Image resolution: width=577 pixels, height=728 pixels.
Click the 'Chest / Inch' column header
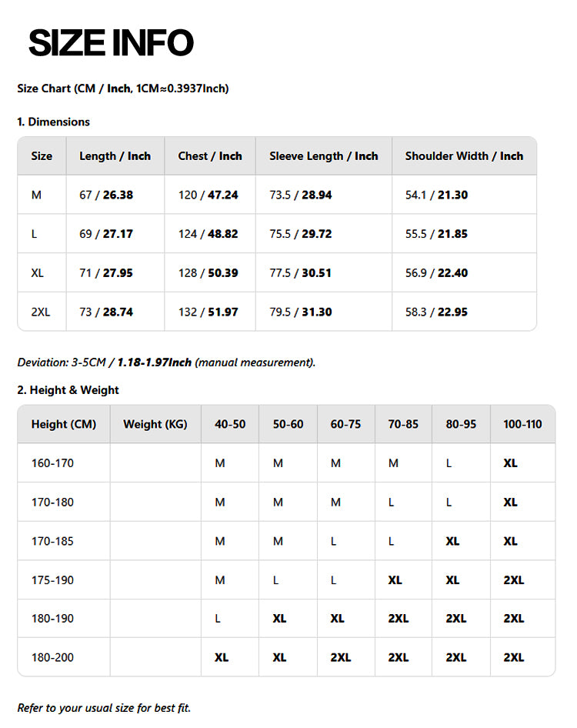(209, 156)
